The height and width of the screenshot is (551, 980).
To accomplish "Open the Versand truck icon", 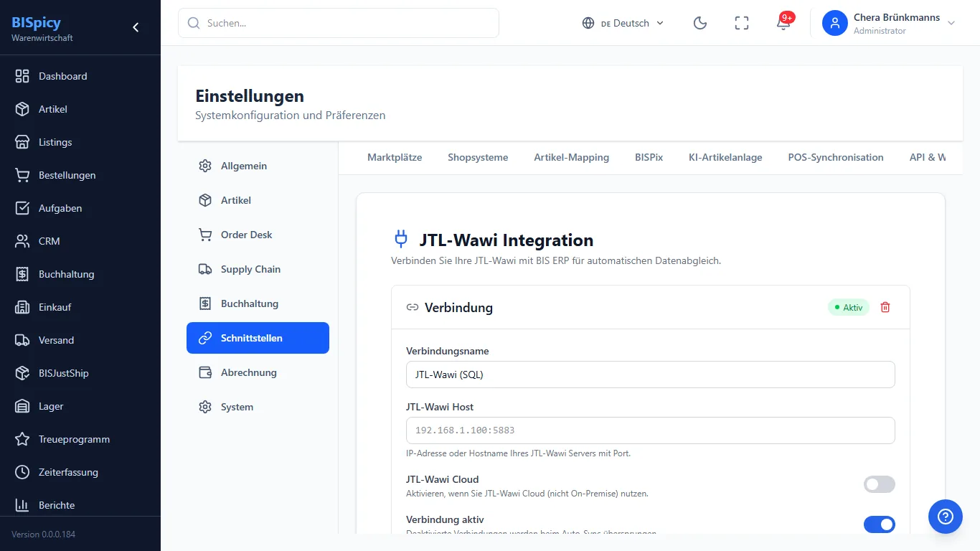I will [22, 340].
